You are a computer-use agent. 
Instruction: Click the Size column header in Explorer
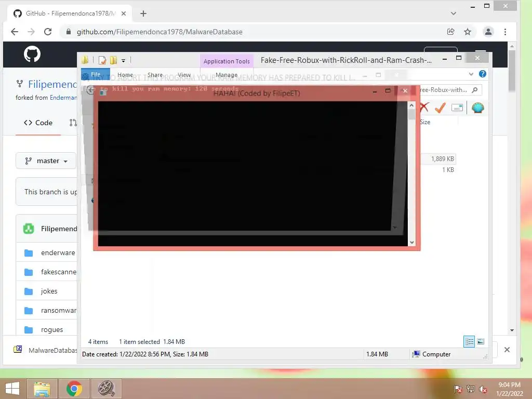pyautogui.click(x=425, y=122)
